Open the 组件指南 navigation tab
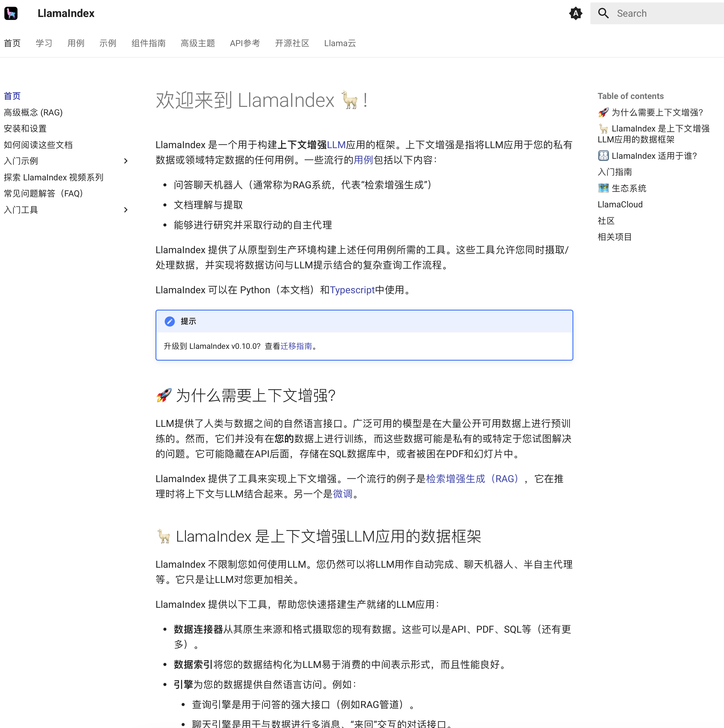The width and height of the screenshot is (724, 728). click(148, 43)
